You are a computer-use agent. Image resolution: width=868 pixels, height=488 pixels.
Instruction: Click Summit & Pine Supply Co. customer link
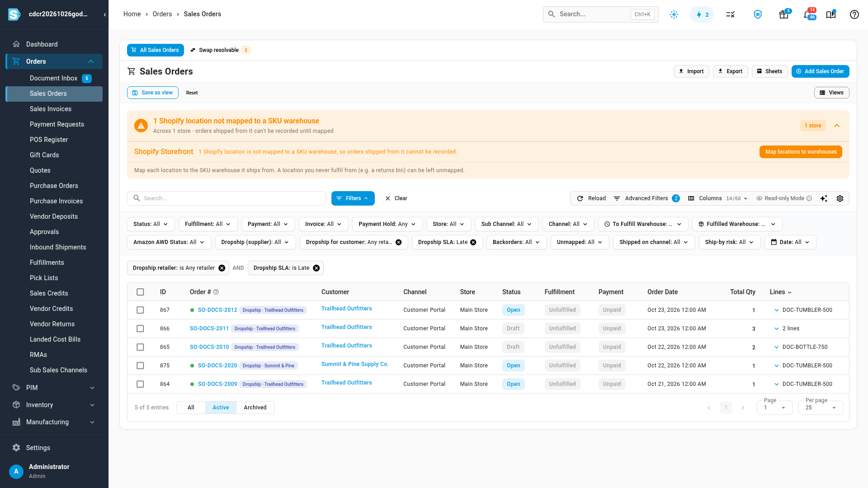(x=355, y=364)
